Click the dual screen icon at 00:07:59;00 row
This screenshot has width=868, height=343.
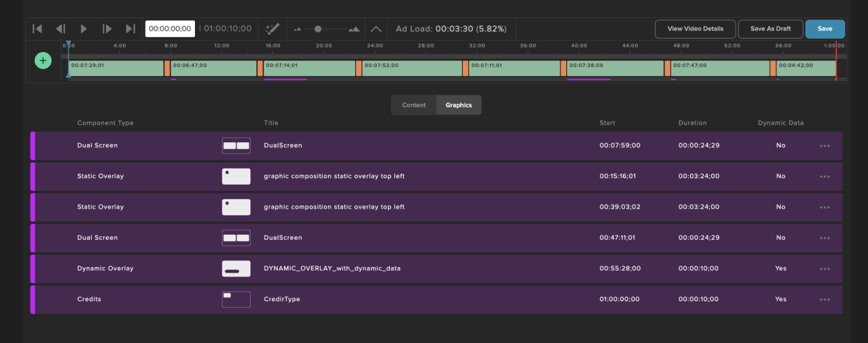(236, 146)
